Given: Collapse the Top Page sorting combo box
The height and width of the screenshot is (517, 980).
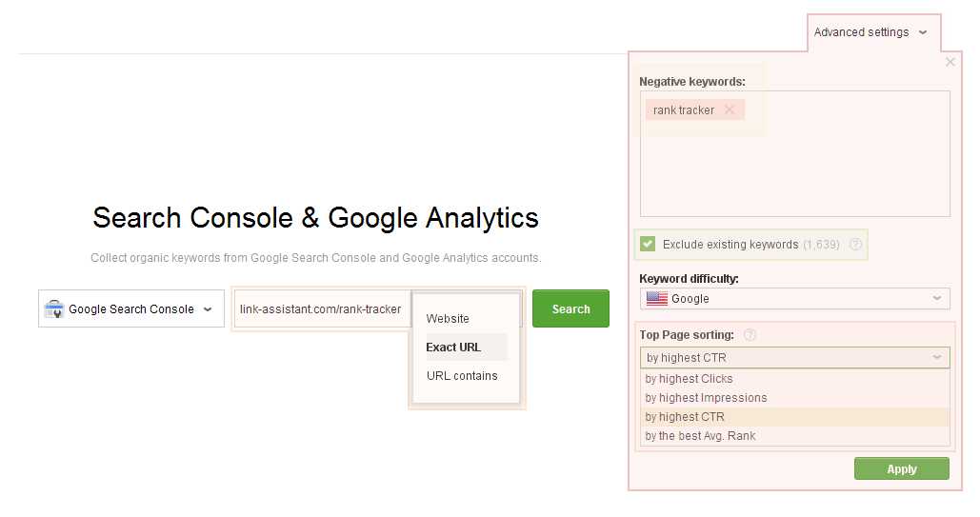Looking at the screenshot, I should 794,358.
